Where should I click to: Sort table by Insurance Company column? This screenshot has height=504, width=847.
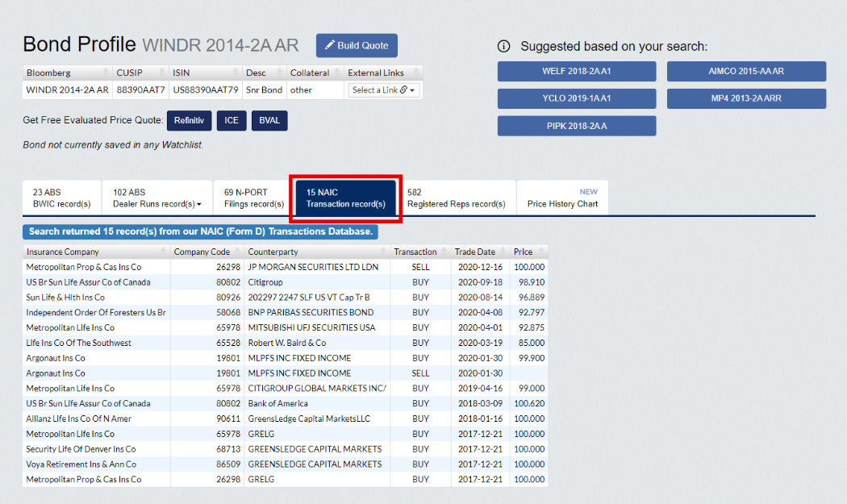(96, 252)
